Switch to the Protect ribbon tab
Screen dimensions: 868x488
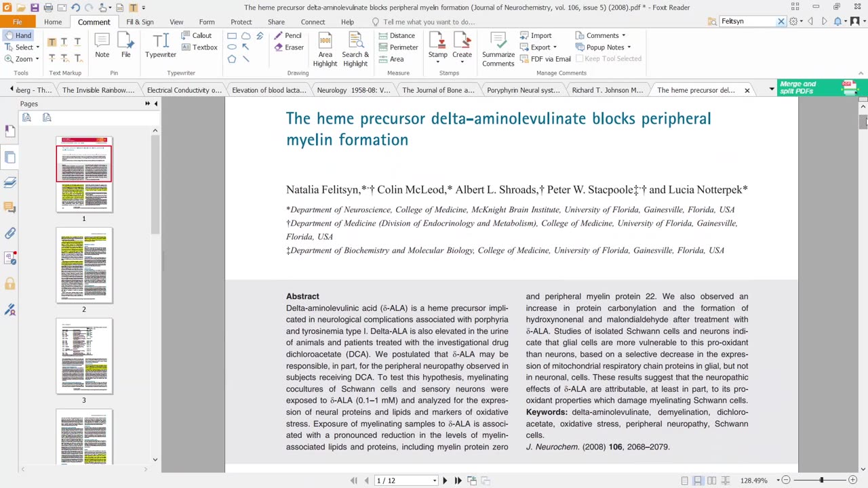coord(241,22)
